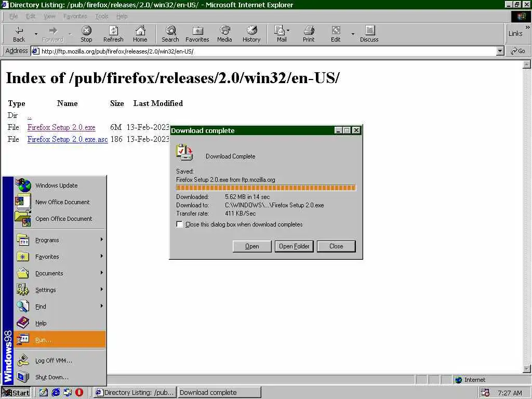Click the 7:27 AM clock

click(x=510, y=393)
